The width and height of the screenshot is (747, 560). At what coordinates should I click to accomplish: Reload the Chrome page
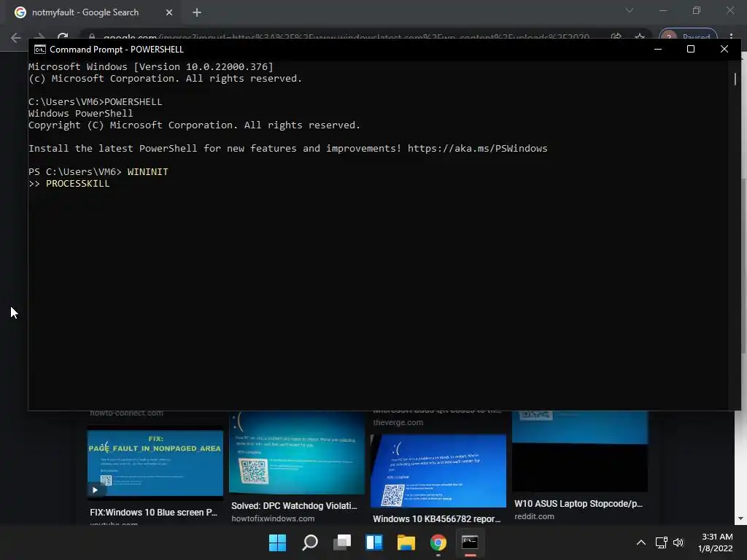click(x=63, y=37)
